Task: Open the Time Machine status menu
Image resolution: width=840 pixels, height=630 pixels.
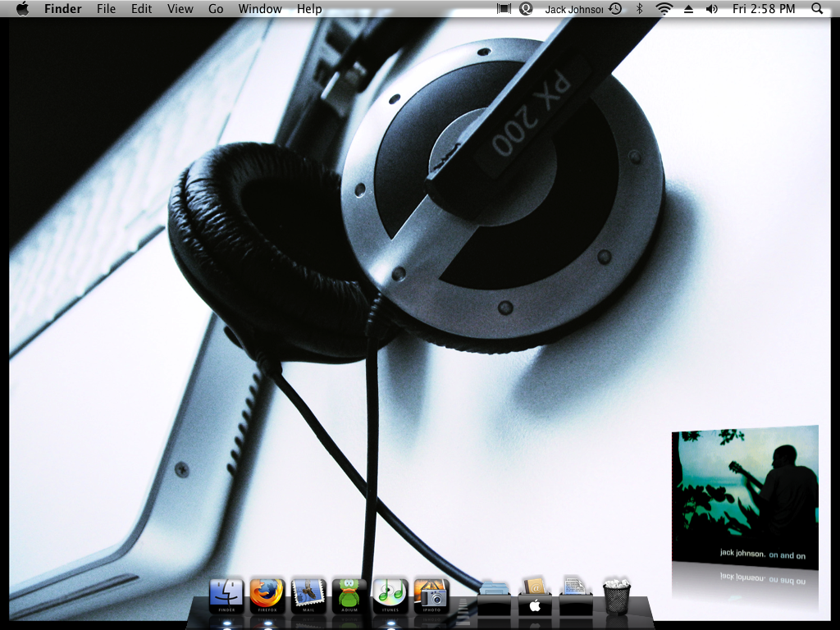Action: pos(615,8)
